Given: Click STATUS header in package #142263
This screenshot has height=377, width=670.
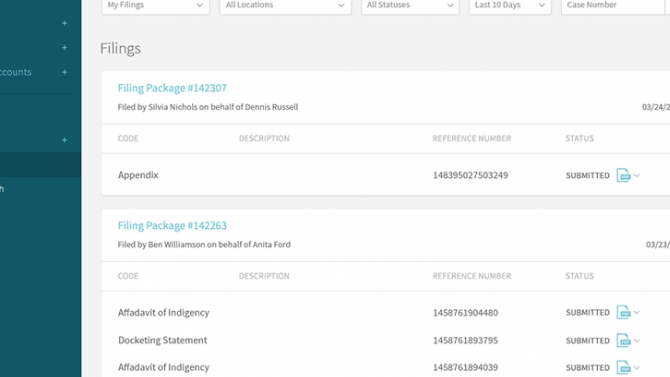Looking at the screenshot, I should point(579,276).
